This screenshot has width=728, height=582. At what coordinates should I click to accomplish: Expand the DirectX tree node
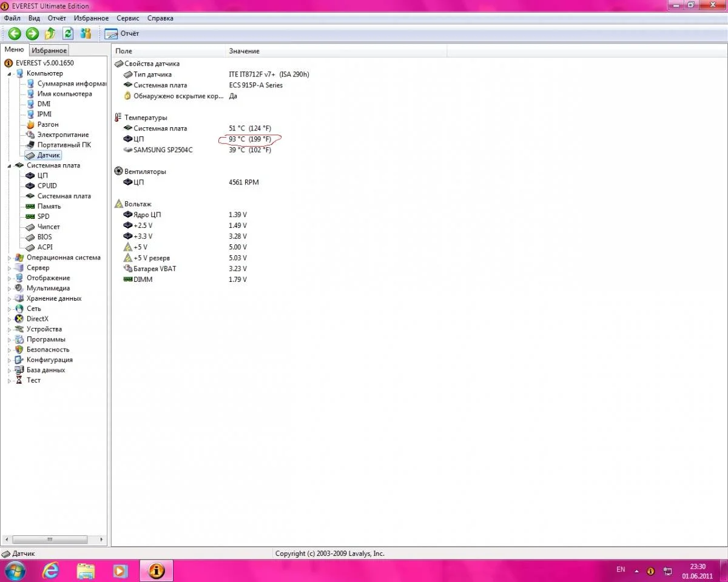tap(9, 319)
